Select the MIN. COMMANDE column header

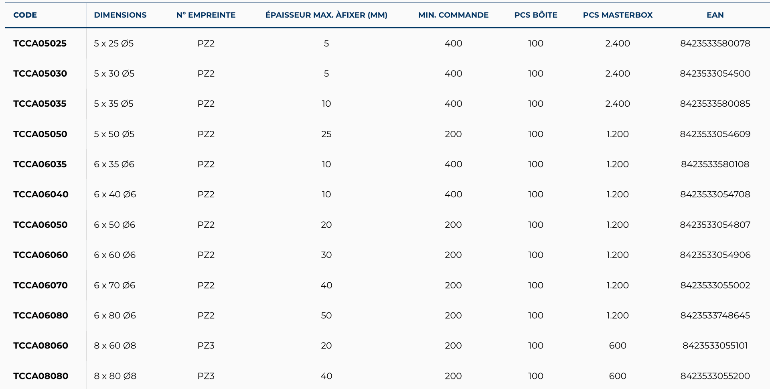[453, 15]
